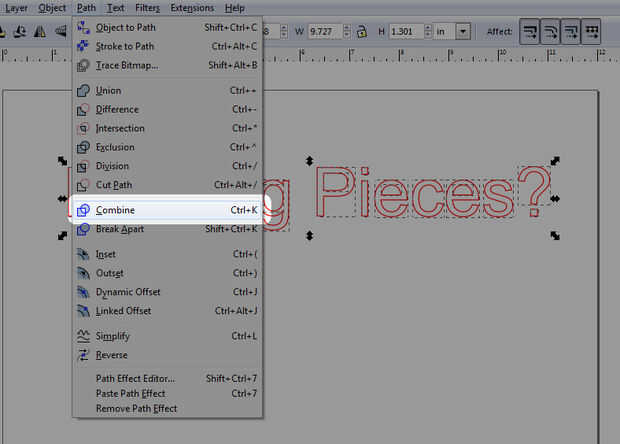Click the W width input field
The image size is (620, 444).
pyautogui.click(x=325, y=31)
